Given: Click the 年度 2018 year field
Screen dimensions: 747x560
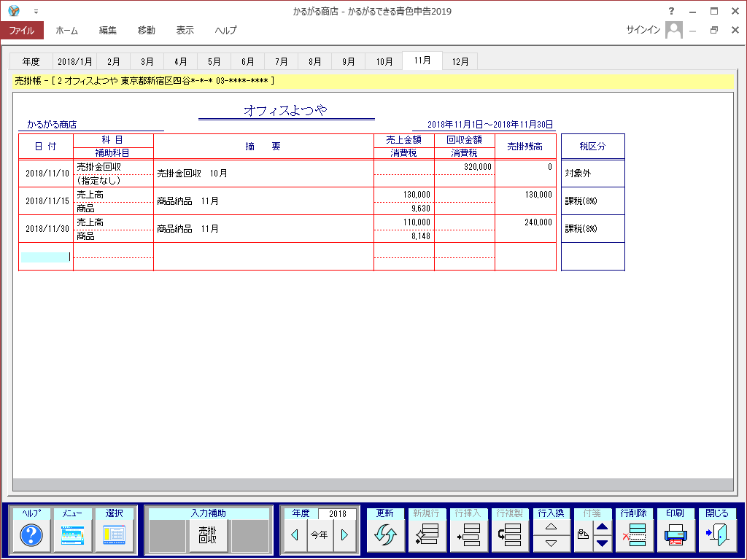Looking at the screenshot, I should click(337, 513).
